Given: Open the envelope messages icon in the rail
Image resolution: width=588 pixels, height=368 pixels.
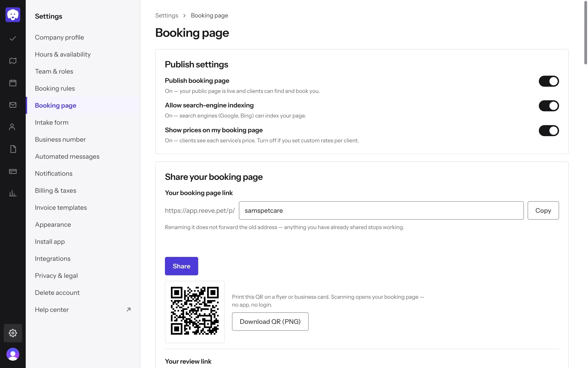Looking at the screenshot, I should point(13,105).
